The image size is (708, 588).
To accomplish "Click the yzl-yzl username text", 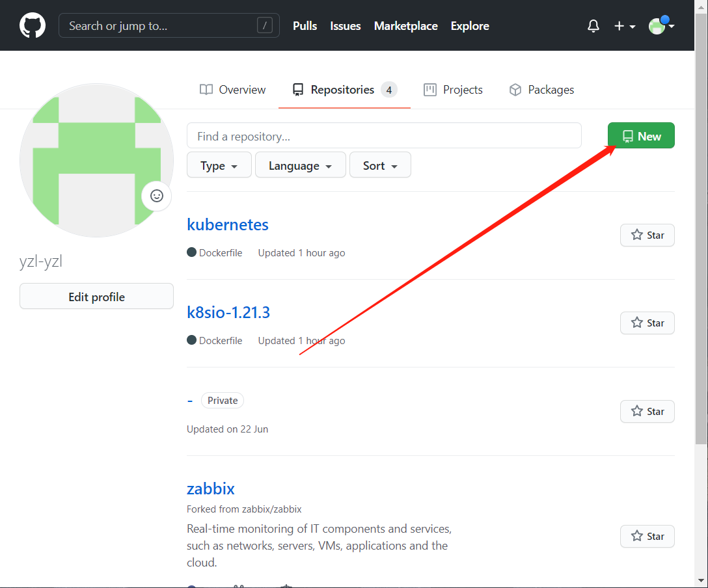I will click(40, 261).
